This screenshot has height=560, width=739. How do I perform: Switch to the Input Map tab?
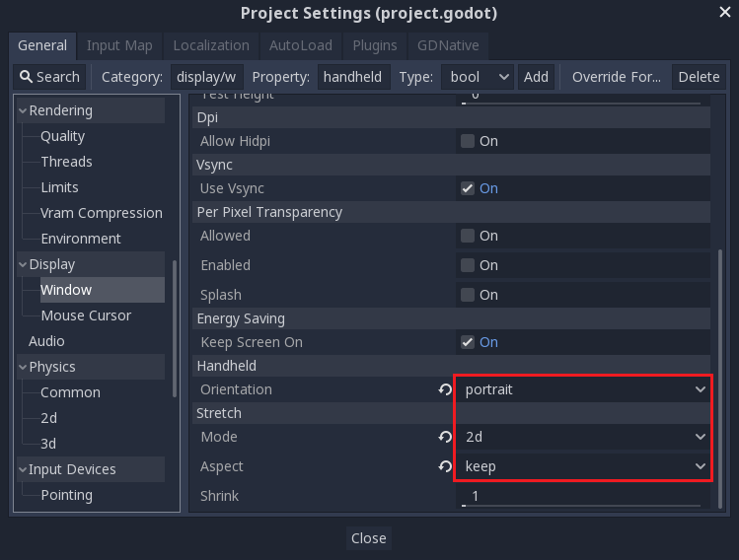119,45
